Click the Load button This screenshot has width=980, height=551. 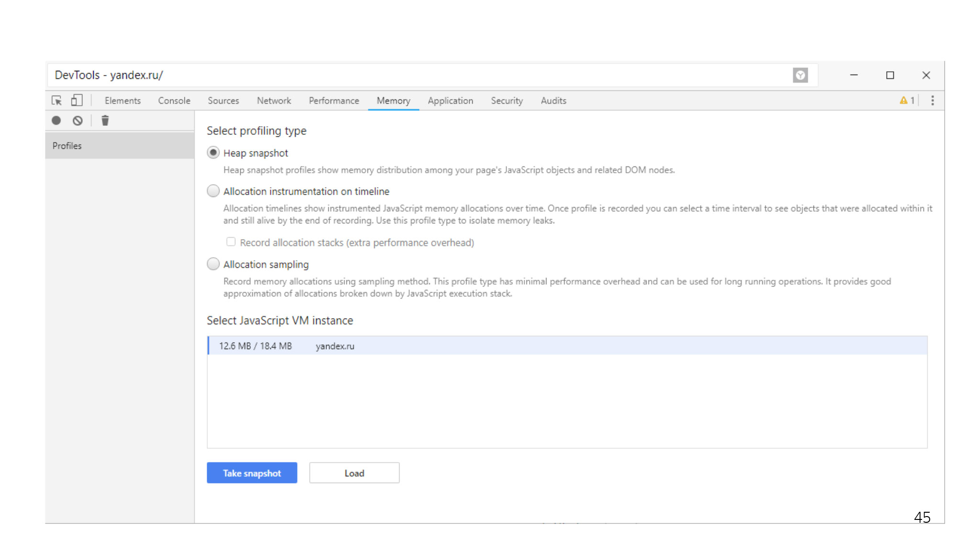tap(354, 473)
